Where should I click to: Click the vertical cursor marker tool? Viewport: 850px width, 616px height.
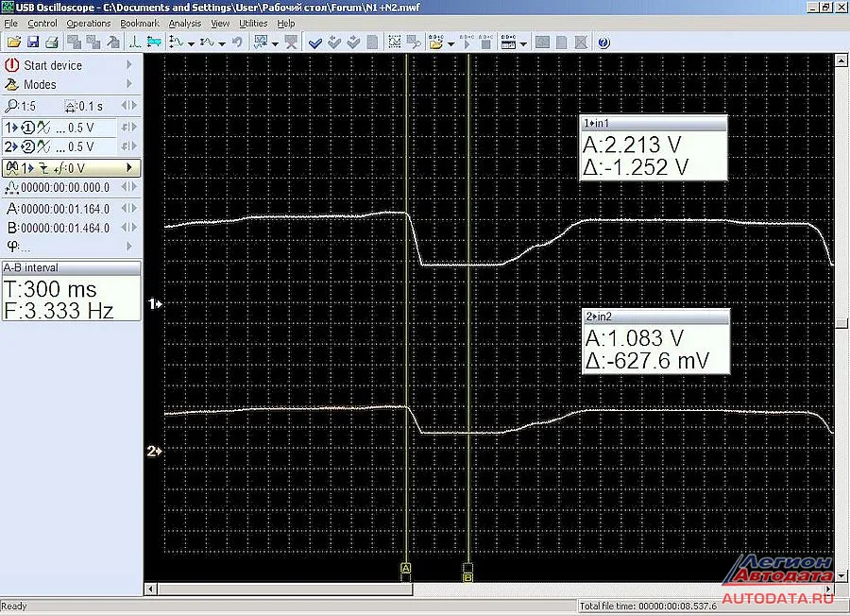134,42
